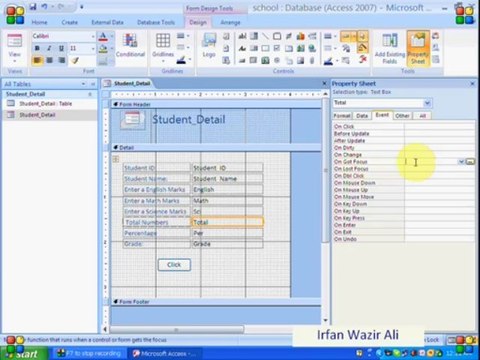
Task: Click the layout selector handle in Detail
Action: 116,159
